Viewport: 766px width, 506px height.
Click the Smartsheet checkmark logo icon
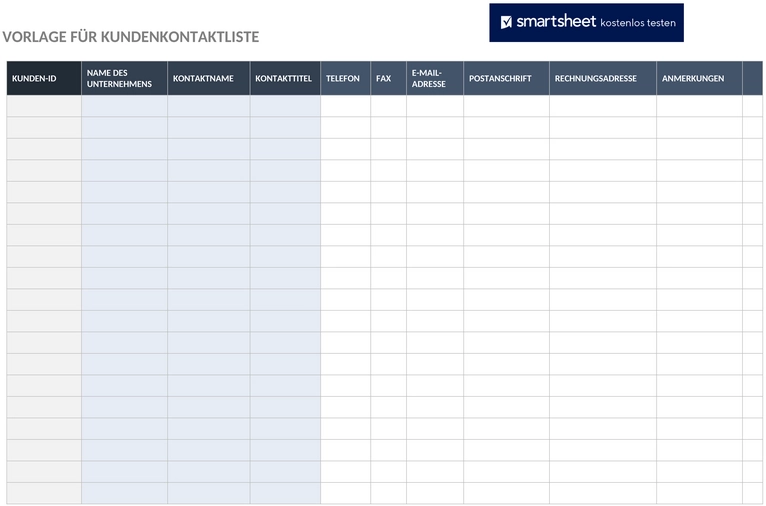coord(506,22)
